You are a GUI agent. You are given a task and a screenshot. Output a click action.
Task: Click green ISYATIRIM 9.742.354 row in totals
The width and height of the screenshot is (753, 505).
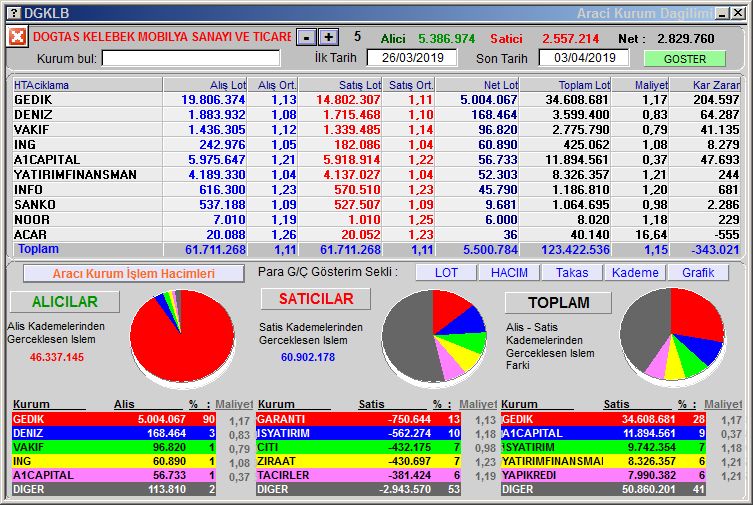point(604,447)
